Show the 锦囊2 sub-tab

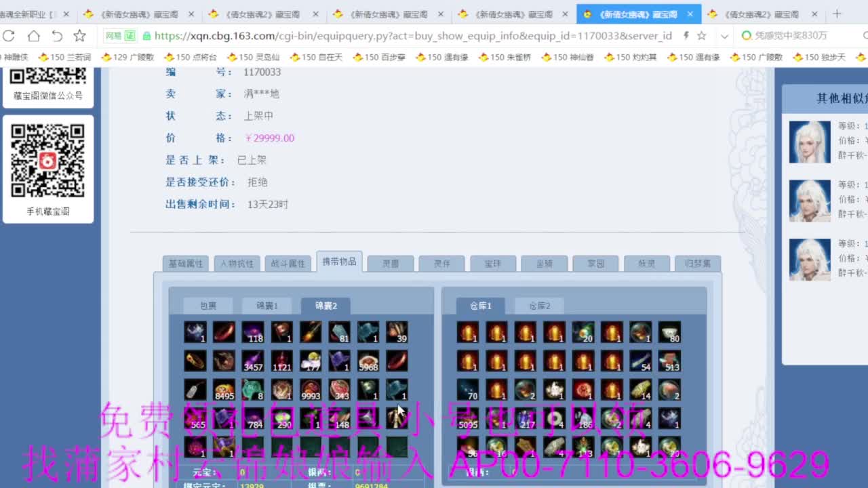coord(325,306)
